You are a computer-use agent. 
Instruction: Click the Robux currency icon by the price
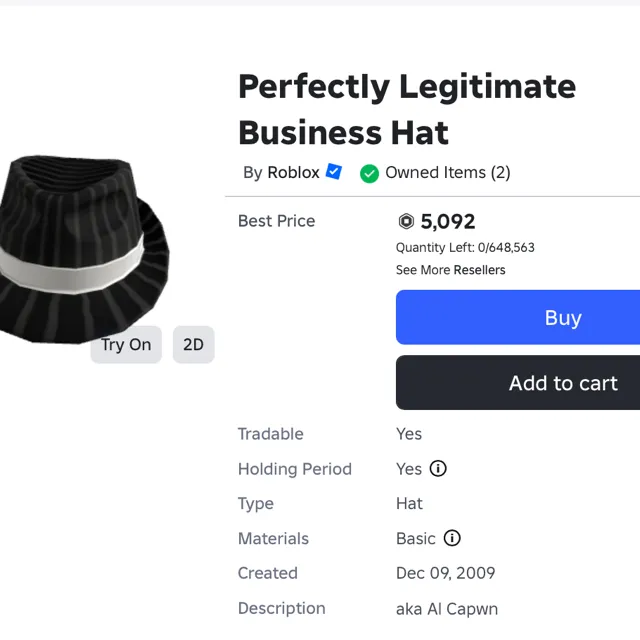(x=406, y=222)
